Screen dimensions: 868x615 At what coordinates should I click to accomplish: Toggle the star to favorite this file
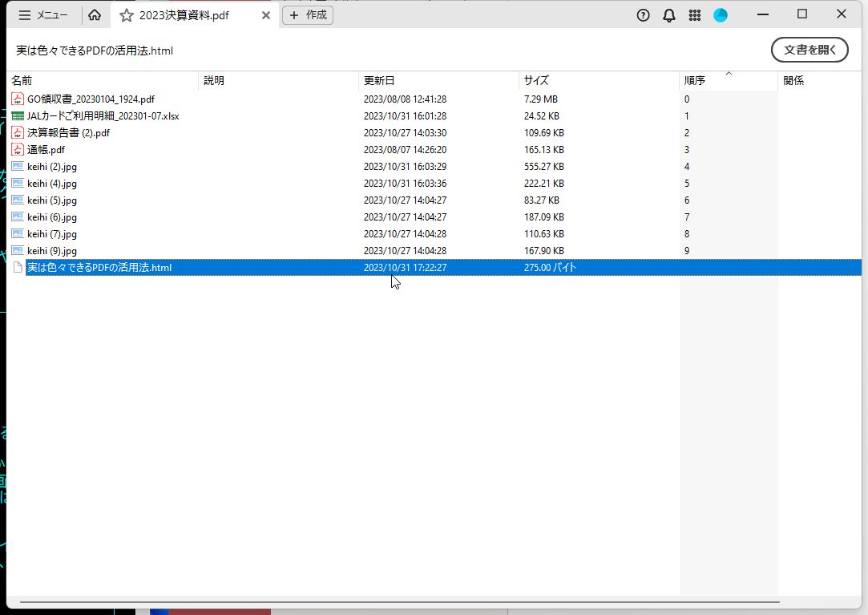tap(126, 14)
